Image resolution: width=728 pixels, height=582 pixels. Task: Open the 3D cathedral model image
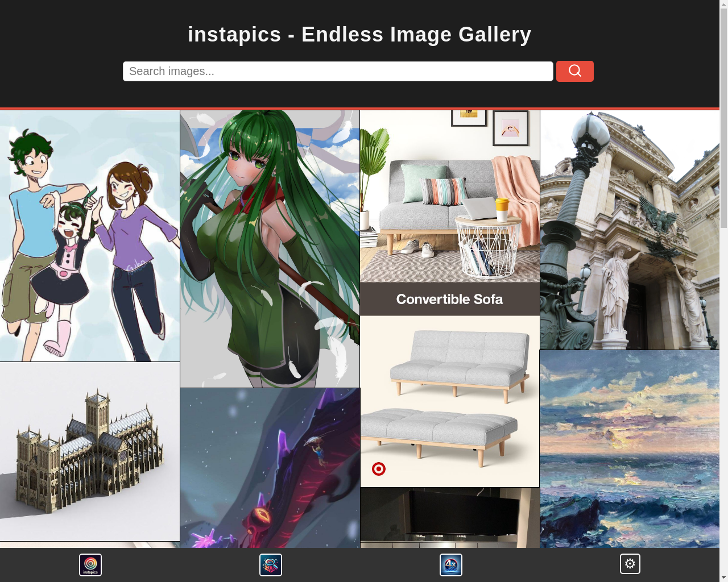click(90, 452)
